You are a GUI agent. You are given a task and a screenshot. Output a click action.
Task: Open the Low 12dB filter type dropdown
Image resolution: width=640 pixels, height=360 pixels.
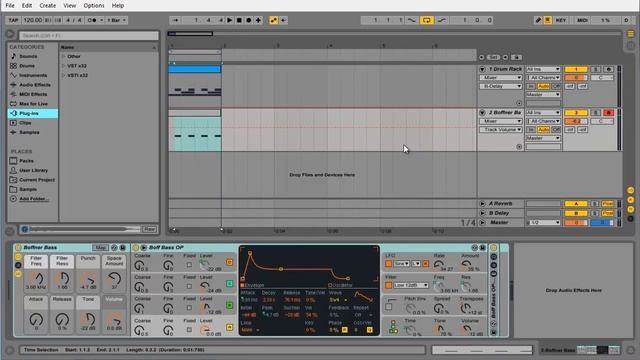point(411,285)
